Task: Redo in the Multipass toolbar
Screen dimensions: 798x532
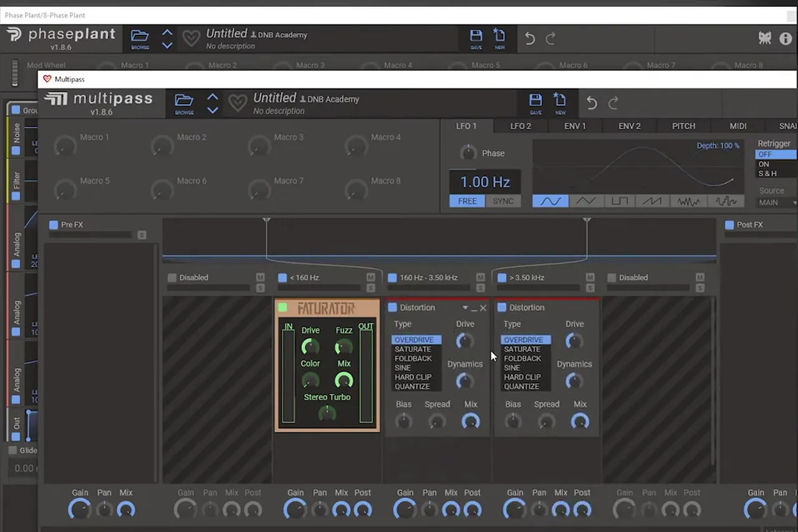Action: pyautogui.click(x=613, y=103)
